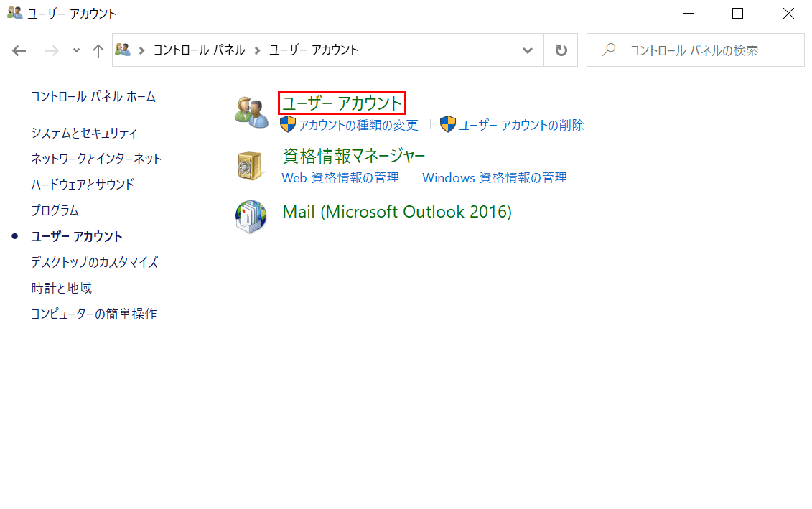812x509 pixels.
Task: Open the green ユーザー アカウント heading link
Action: 342,103
